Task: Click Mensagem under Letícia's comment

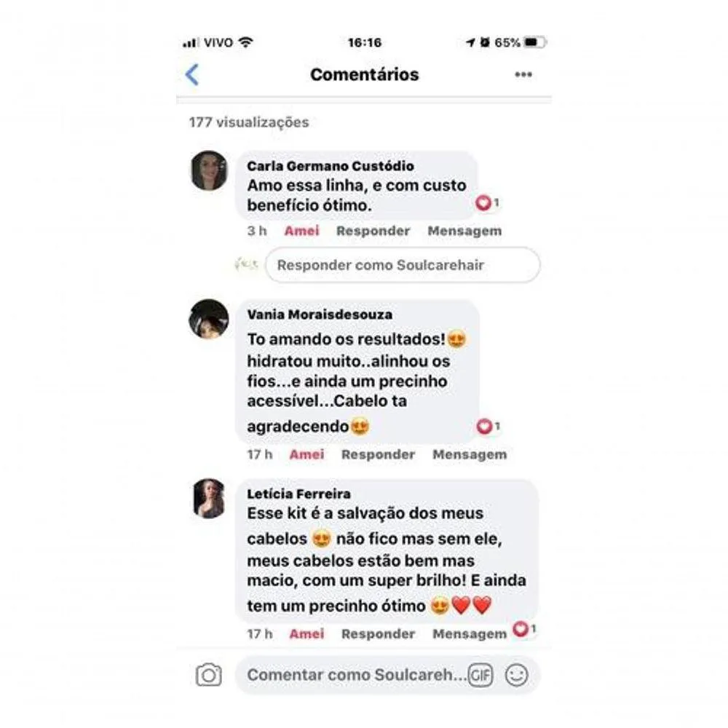Action: click(470, 634)
